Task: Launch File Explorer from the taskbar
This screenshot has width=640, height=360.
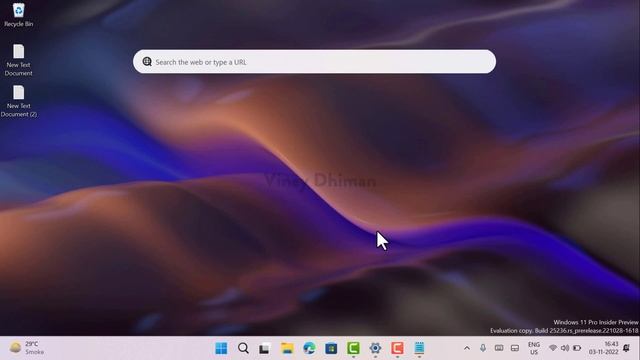Action: pyautogui.click(x=287, y=348)
